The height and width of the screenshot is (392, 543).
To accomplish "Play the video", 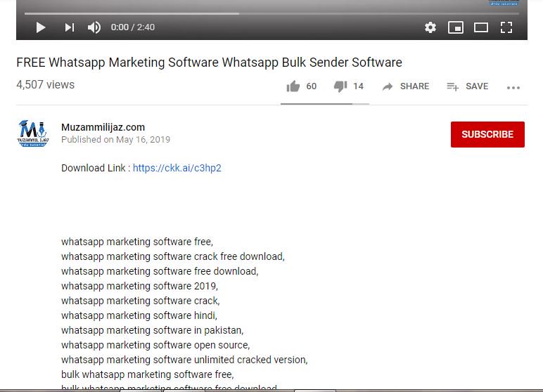I will (x=41, y=27).
